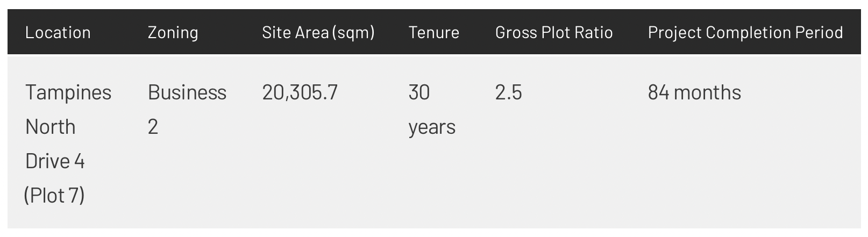This screenshot has height=237, width=868.
Task: Click the Site Area (sqm) header
Action: pos(318,33)
